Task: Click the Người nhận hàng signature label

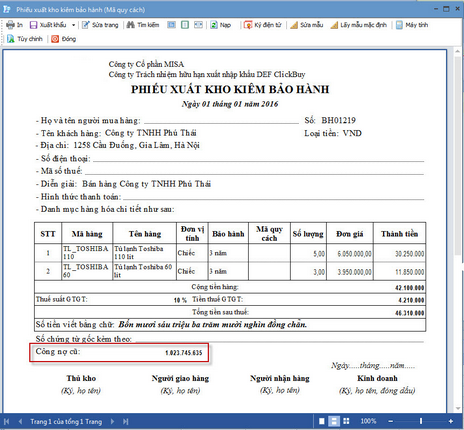Action: coord(280,378)
